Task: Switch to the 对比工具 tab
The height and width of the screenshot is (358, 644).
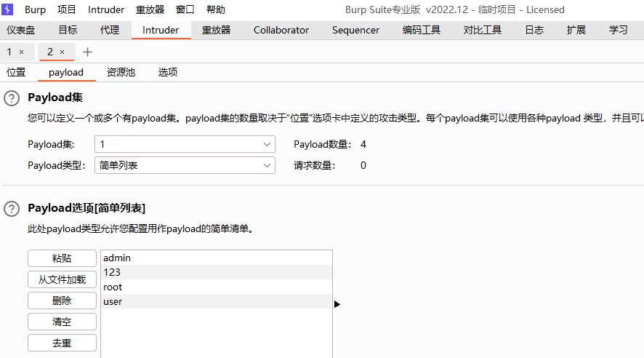Action: pos(482,30)
